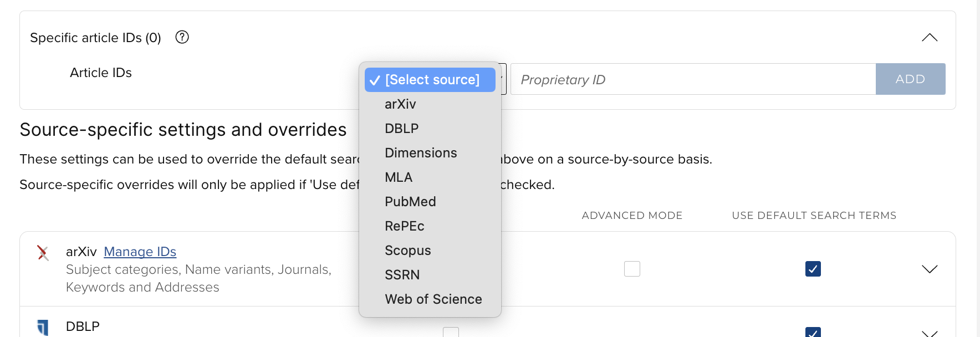
Task: Click the help icon beside Specific article IDs
Action: (182, 37)
